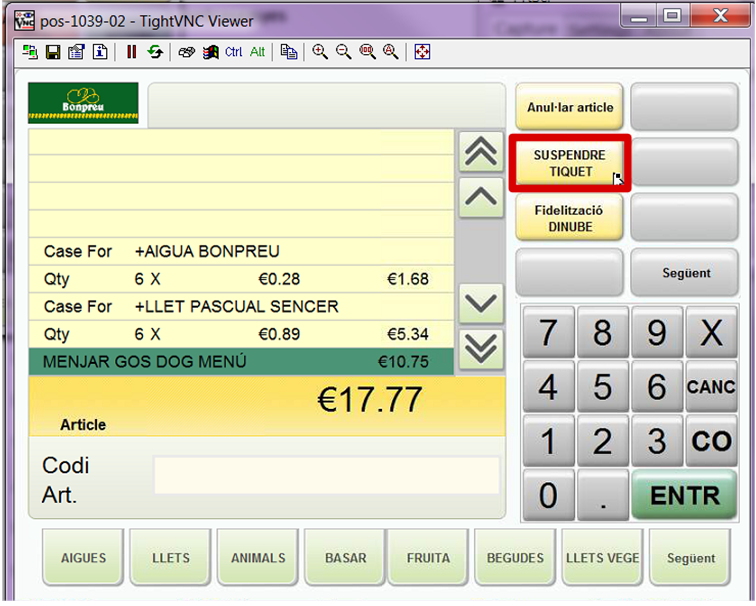Open the connection options icon
The width and height of the screenshot is (756, 606).
(x=76, y=52)
